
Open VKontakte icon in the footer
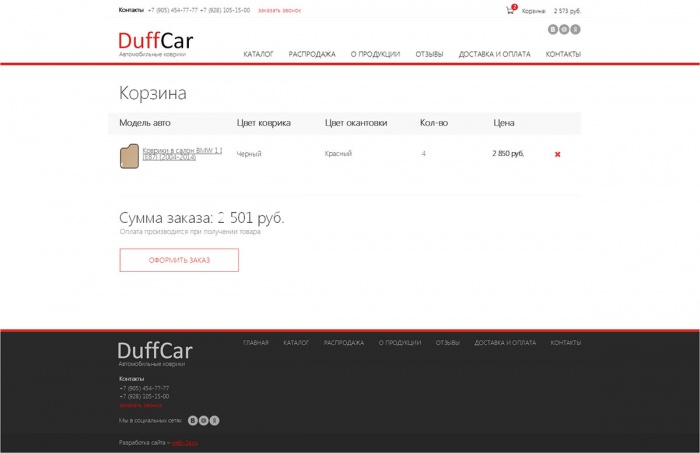coord(192,420)
